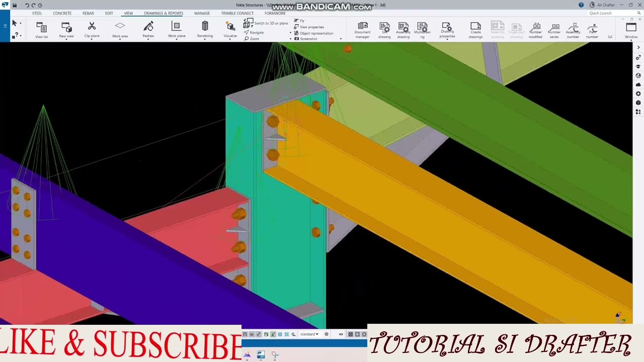Toggle the select all objects switch
This screenshot has width=644, height=362.
[x=351, y=334]
